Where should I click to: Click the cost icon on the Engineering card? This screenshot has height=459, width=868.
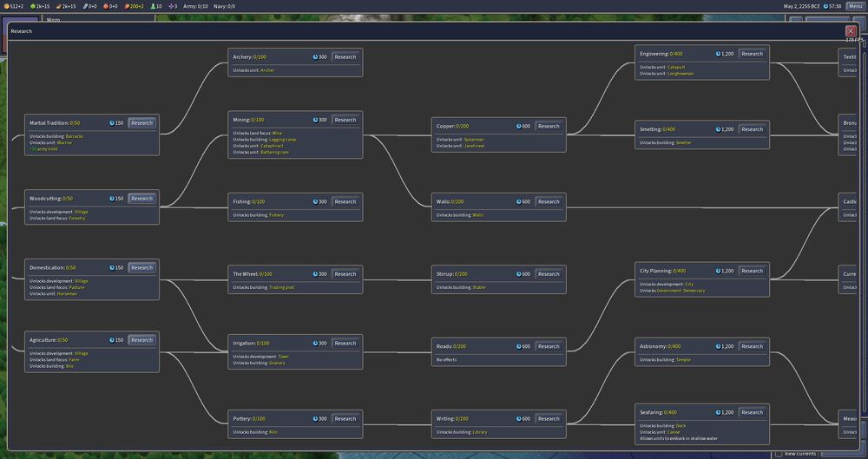coord(718,54)
